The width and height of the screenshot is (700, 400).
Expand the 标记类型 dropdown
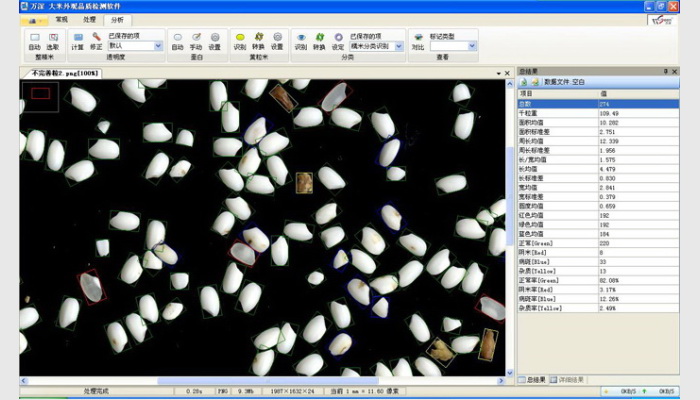tap(471, 46)
